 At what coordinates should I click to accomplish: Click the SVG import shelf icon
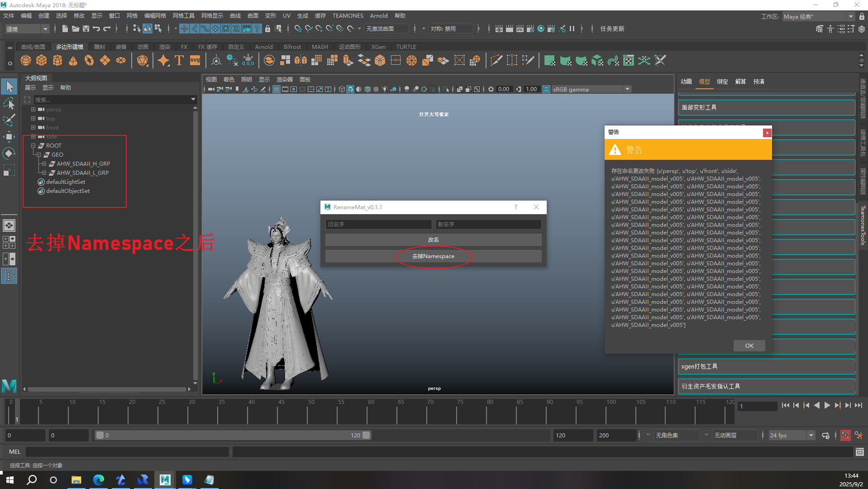195,61
